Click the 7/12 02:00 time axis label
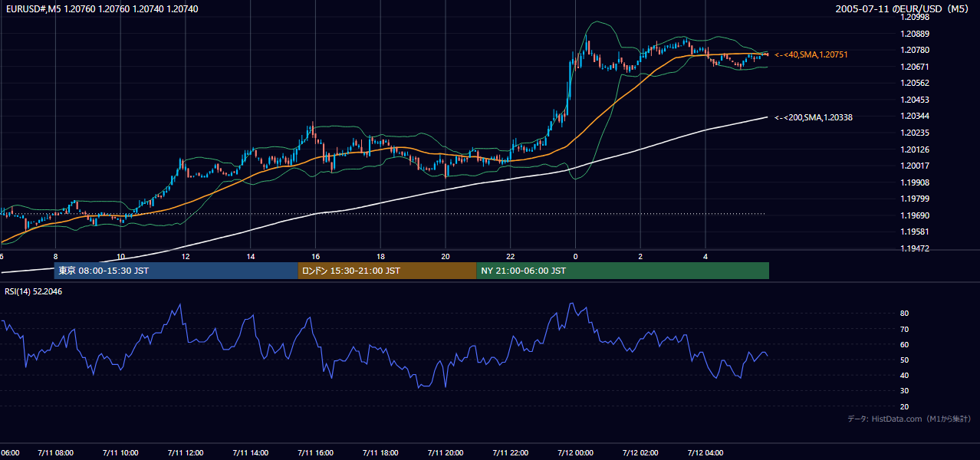The image size is (980, 460). point(641,453)
